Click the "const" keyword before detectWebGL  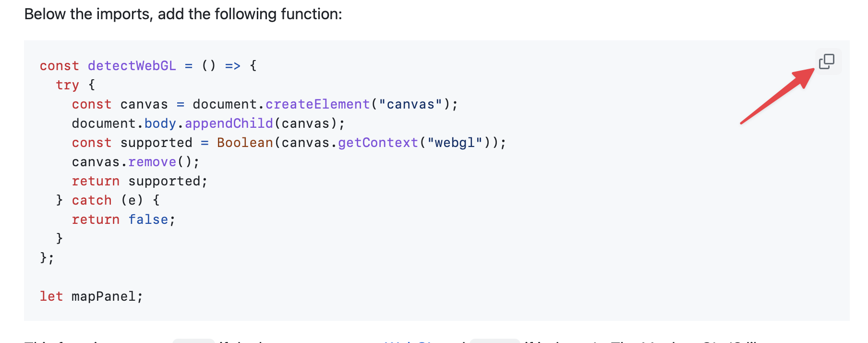(x=60, y=66)
